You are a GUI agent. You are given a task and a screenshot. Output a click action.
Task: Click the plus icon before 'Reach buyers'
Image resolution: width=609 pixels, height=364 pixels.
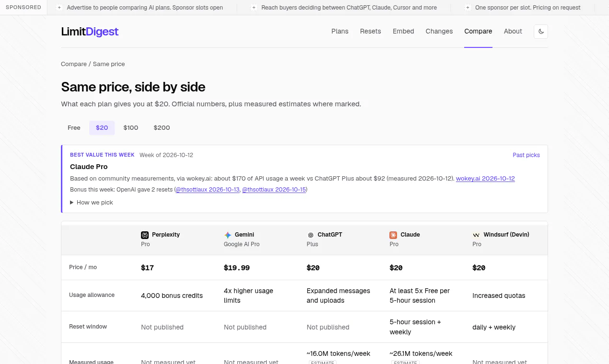pyautogui.click(x=254, y=8)
